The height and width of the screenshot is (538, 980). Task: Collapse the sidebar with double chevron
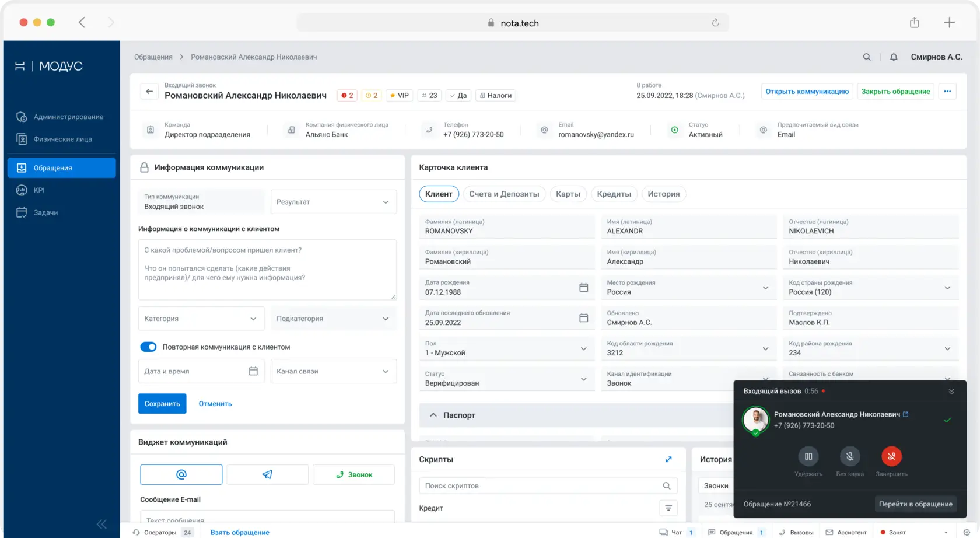(x=102, y=524)
